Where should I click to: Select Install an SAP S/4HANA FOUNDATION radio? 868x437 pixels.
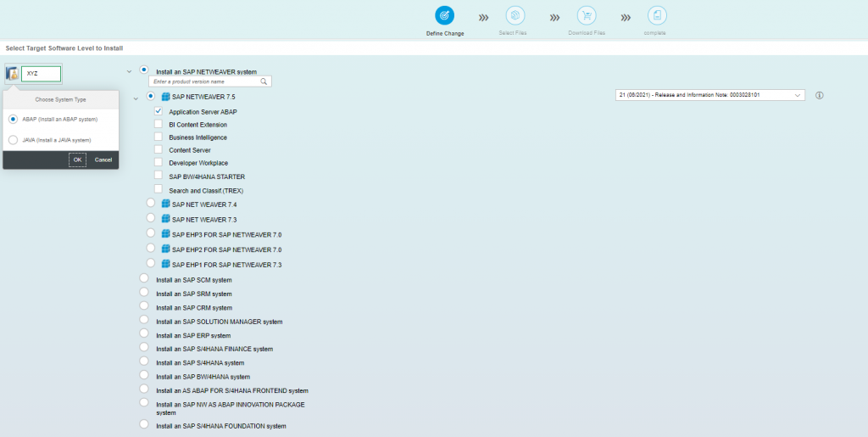(x=144, y=424)
